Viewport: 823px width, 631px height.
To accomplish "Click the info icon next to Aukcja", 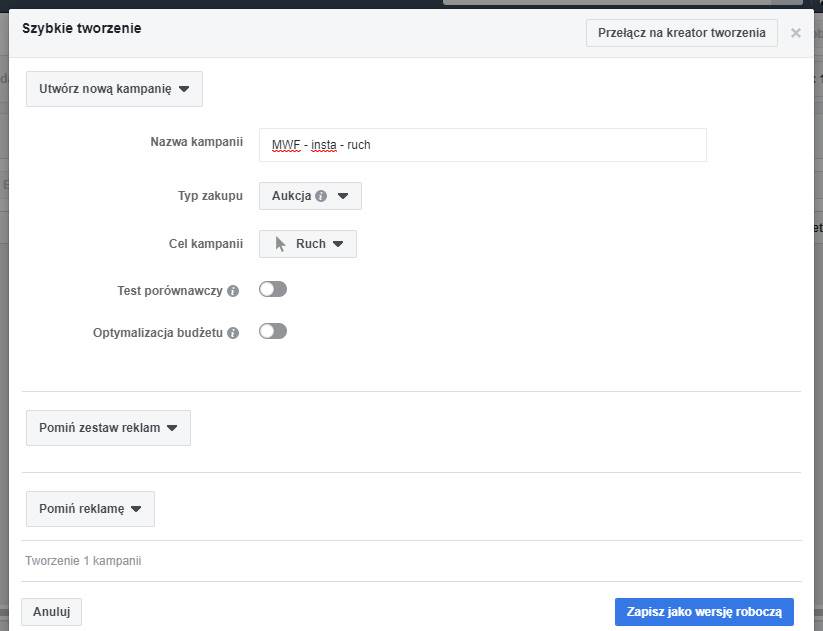I will pos(321,196).
